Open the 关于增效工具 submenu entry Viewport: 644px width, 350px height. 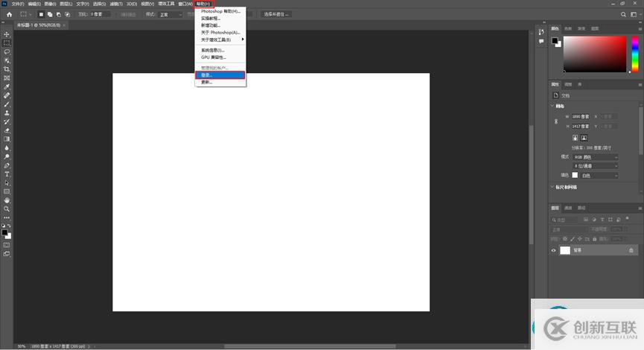click(x=220, y=40)
